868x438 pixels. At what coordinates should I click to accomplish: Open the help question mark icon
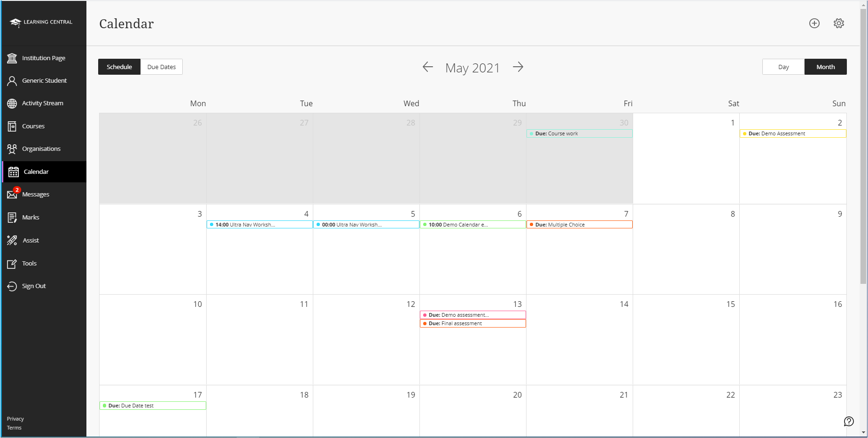coord(848,421)
